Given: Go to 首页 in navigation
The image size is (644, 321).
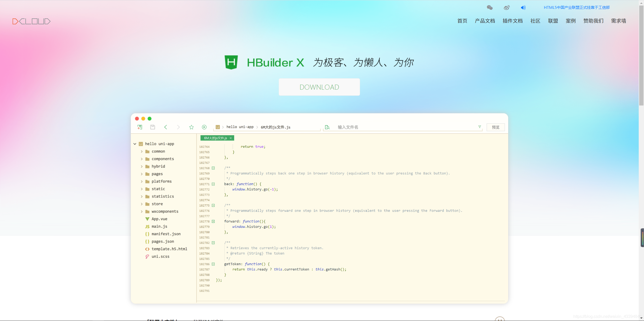Looking at the screenshot, I should coord(462,21).
